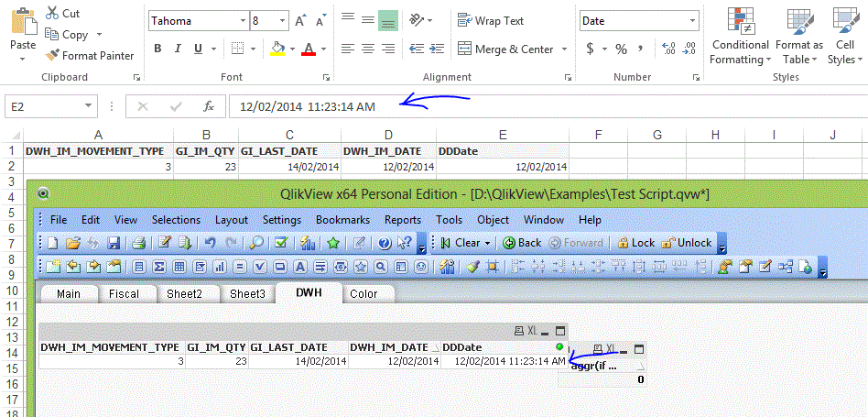Decrease font size with the small A icon
868x417 pixels.
tap(320, 21)
